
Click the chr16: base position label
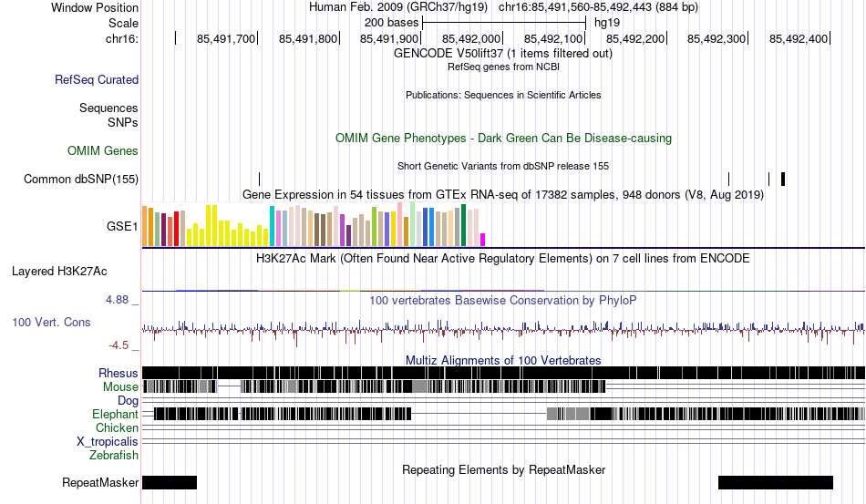click(122, 38)
